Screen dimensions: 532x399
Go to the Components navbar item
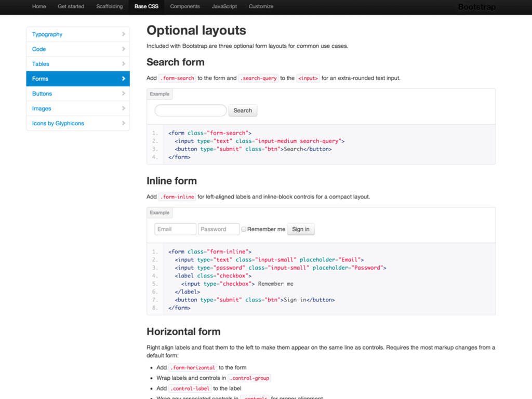click(185, 7)
